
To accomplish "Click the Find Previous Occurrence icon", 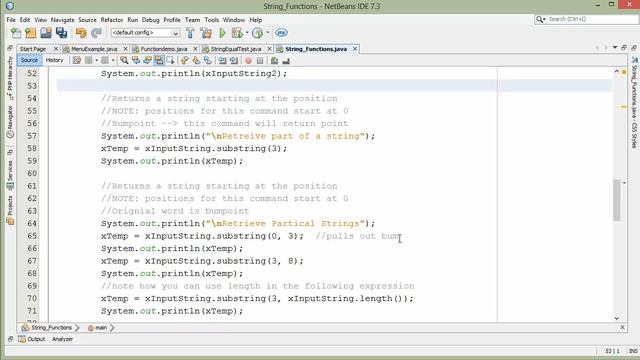I will tap(136, 60).
